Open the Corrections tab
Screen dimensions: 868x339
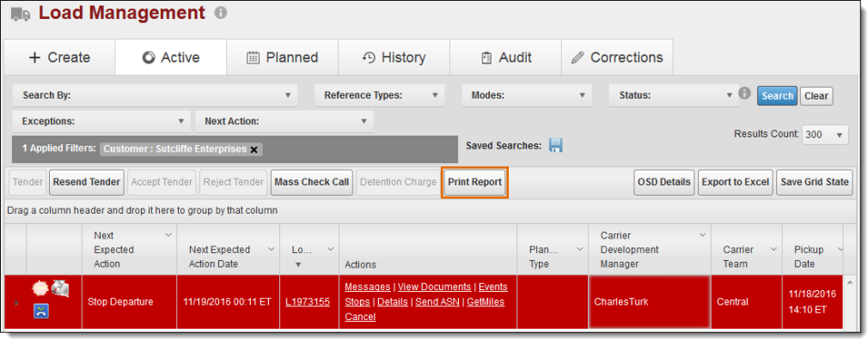(618, 58)
